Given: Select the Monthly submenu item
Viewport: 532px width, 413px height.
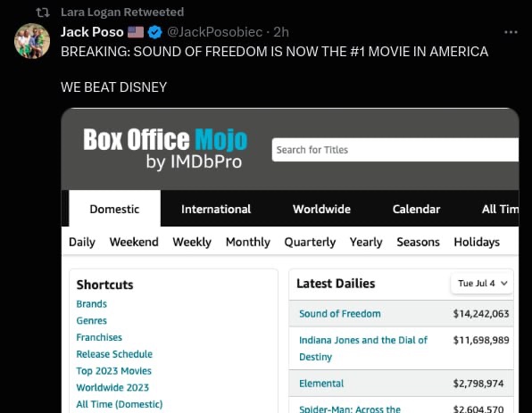Looking at the screenshot, I should [248, 242].
